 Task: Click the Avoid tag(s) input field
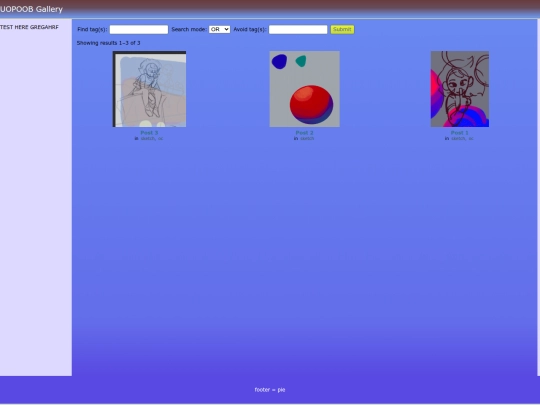coord(298,30)
